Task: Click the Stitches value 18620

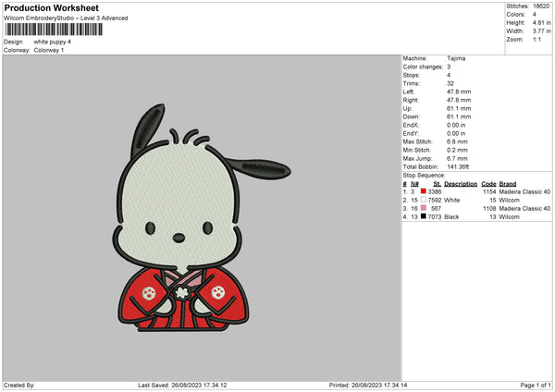Action: point(541,6)
